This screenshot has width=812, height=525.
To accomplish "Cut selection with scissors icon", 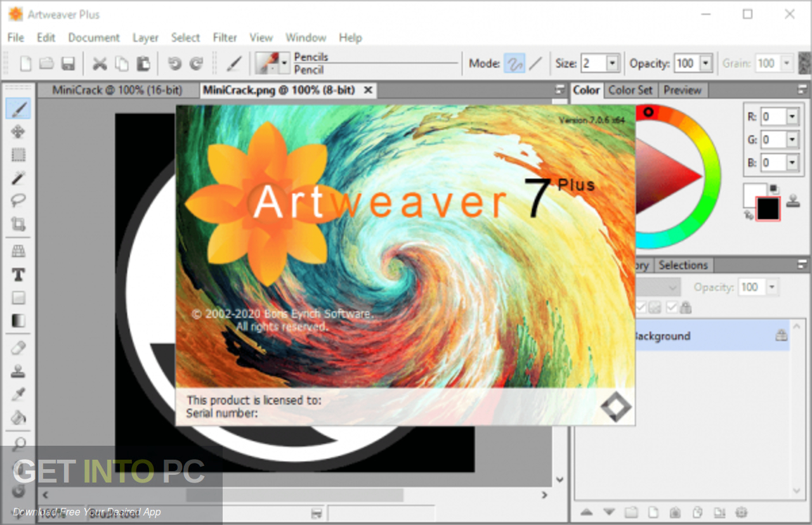I will pyautogui.click(x=100, y=63).
